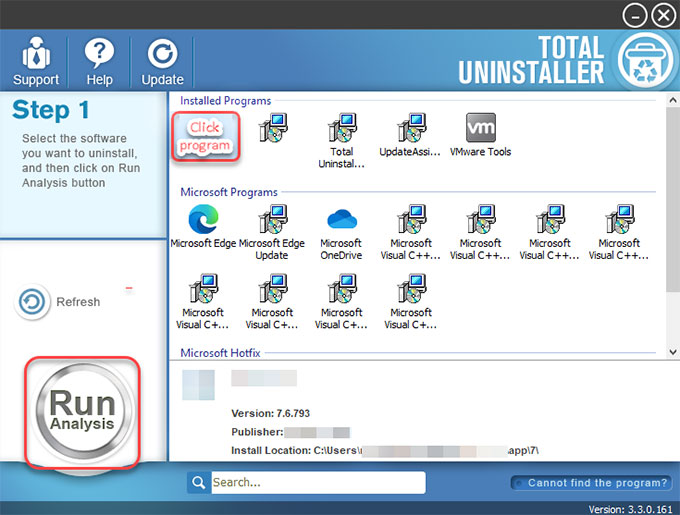Click the Total Uninstaller trash can logo
This screenshot has height=515, width=680.
click(645, 60)
